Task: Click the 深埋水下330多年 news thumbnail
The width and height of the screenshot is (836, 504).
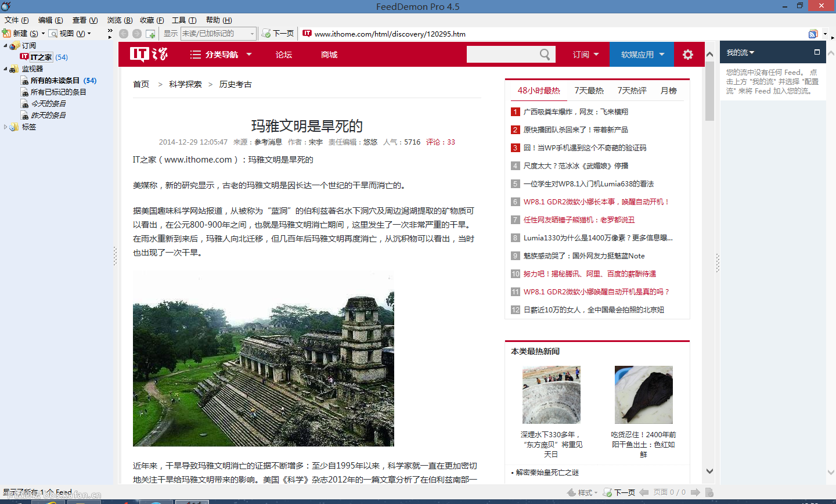Action: coord(552,395)
